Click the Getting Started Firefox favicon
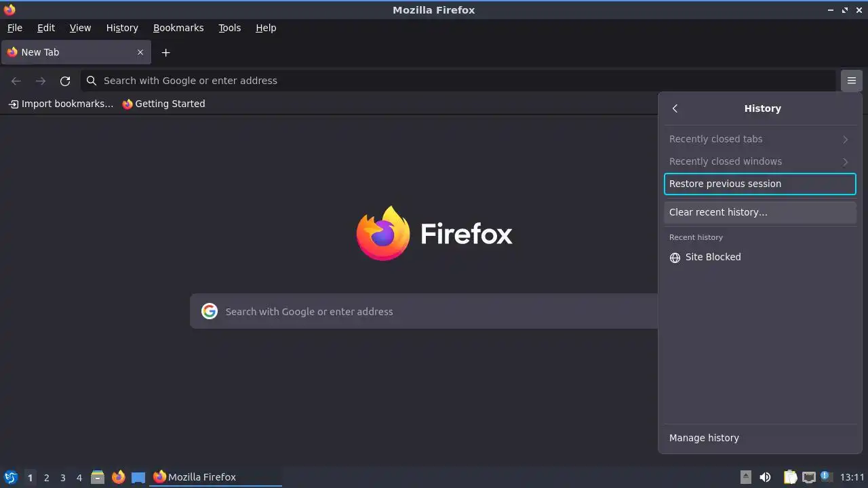 (x=127, y=104)
